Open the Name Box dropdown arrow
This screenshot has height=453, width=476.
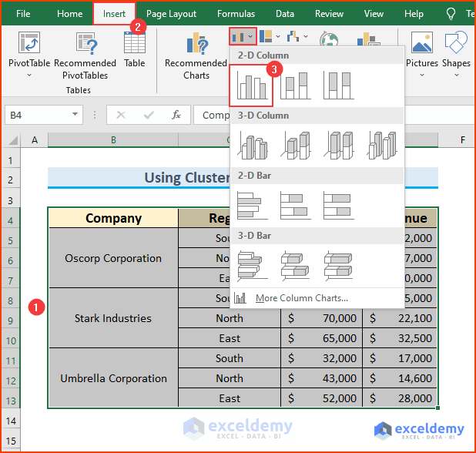click(x=75, y=115)
